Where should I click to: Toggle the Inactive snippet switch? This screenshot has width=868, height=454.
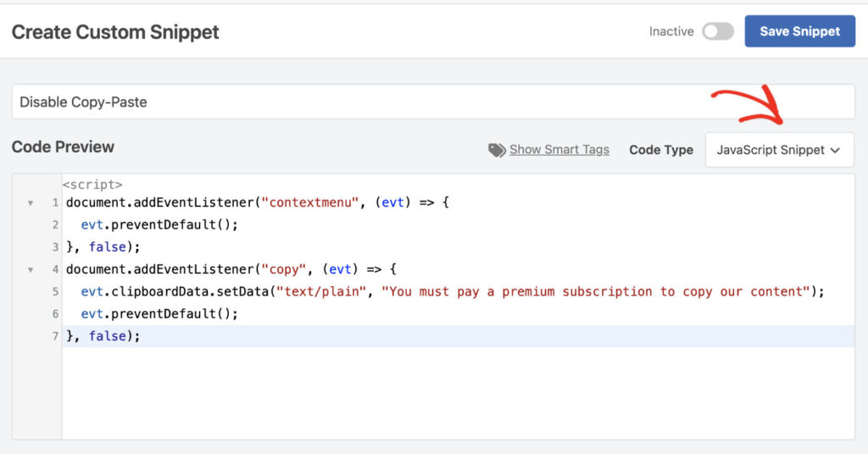pyautogui.click(x=718, y=31)
